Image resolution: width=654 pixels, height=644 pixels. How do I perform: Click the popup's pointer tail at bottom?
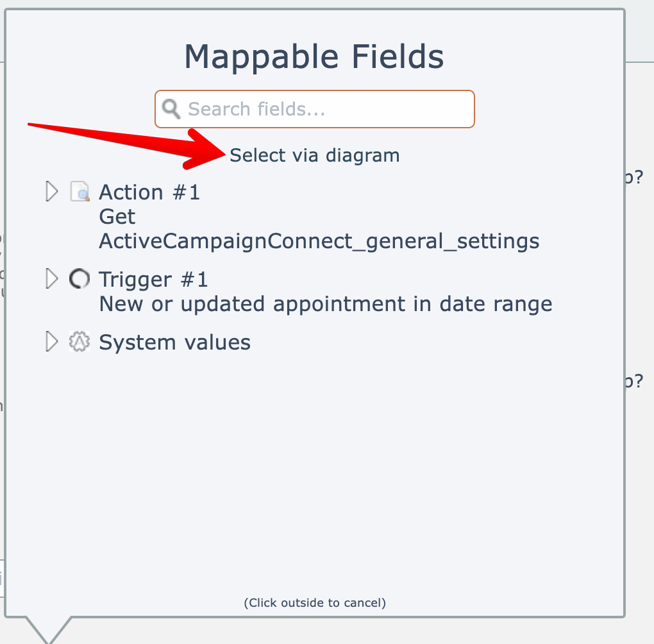tap(48, 628)
